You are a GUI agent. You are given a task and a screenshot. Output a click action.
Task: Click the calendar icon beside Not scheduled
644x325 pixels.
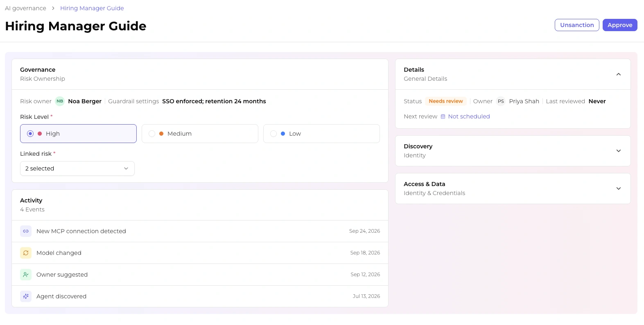(443, 116)
